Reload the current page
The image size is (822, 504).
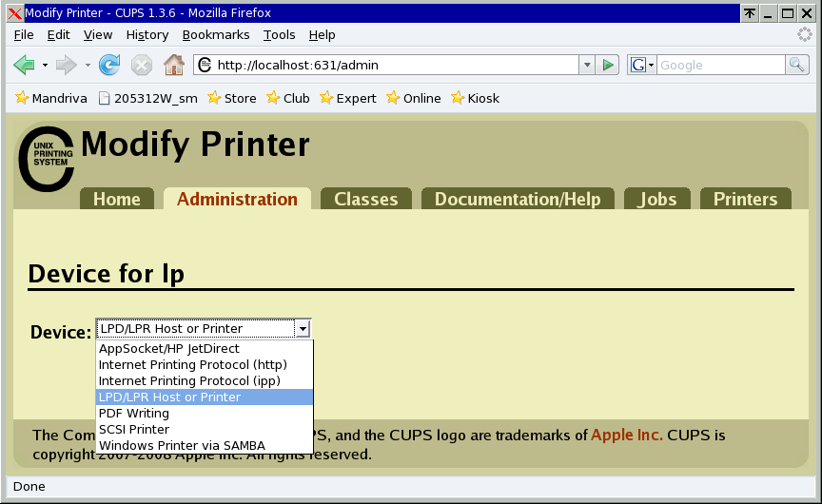point(109,65)
